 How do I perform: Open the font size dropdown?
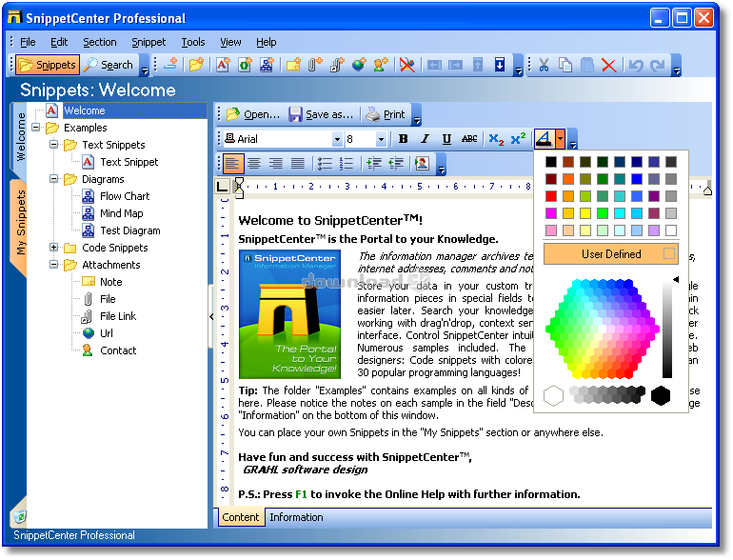click(385, 139)
